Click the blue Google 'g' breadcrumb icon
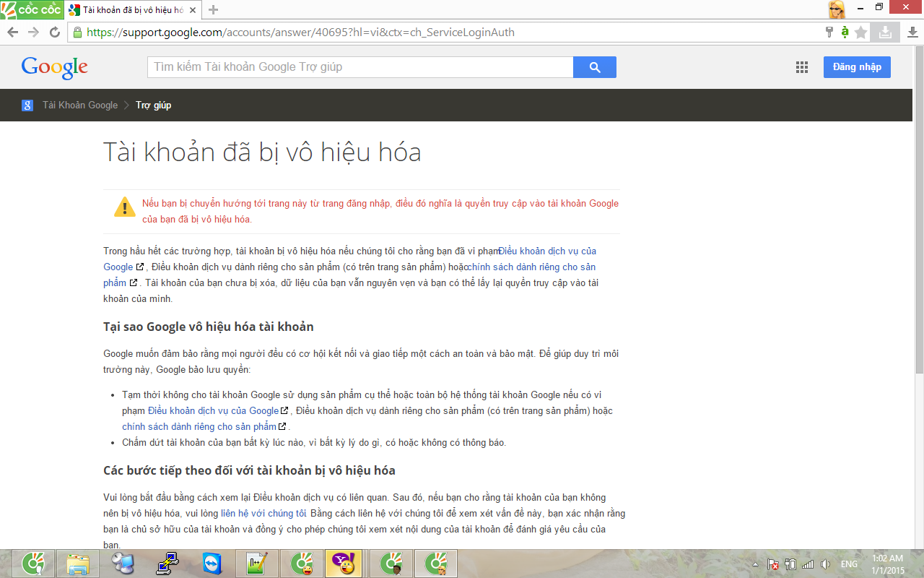This screenshot has height=578, width=924. [27, 105]
